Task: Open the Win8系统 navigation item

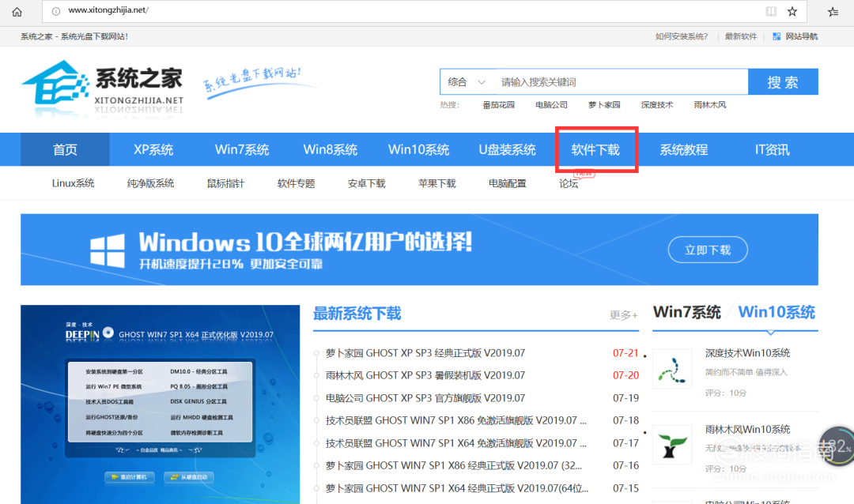Action: [x=330, y=149]
